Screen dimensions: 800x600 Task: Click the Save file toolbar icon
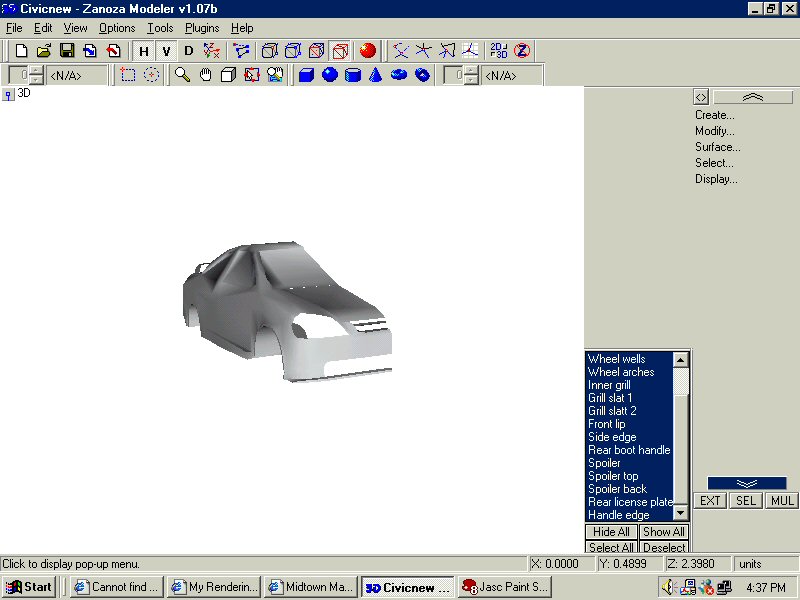click(67, 50)
